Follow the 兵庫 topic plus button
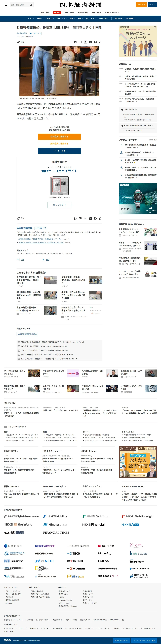Image resolution: width=161 pixels, height=644 pixels. coord(18,260)
